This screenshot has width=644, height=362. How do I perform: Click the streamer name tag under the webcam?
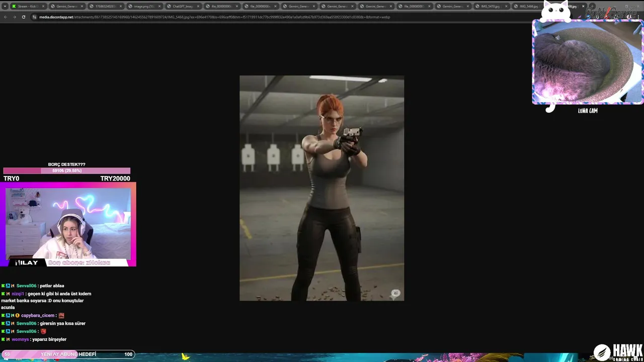27,263
